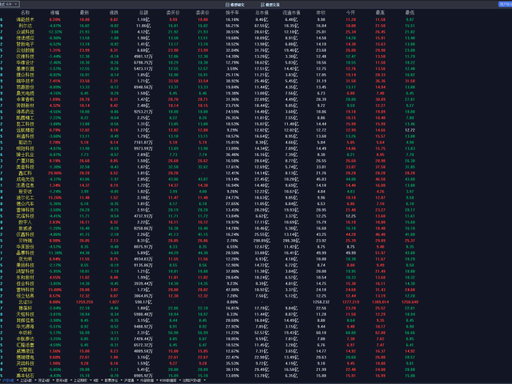Open the third bottom tab 深证A股

click(44, 380)
